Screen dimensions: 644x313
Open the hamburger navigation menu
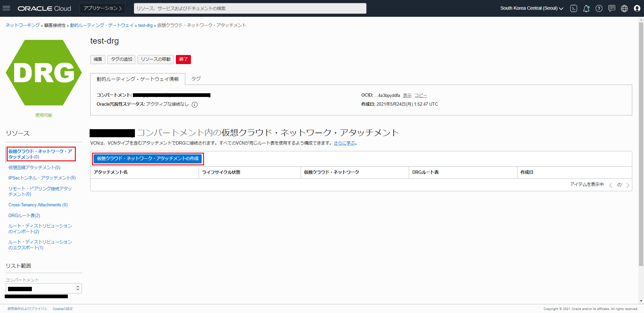[6, 8]
